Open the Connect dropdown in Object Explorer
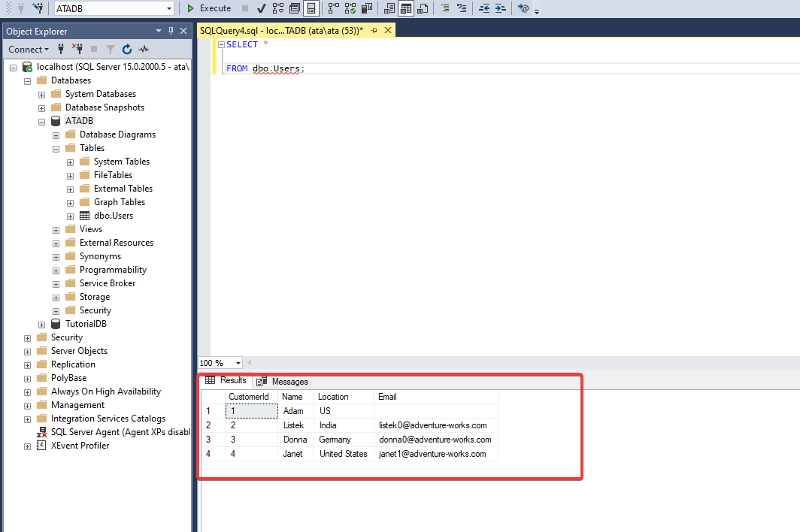This screenshot has width=800, height=532. click(29, 50)
